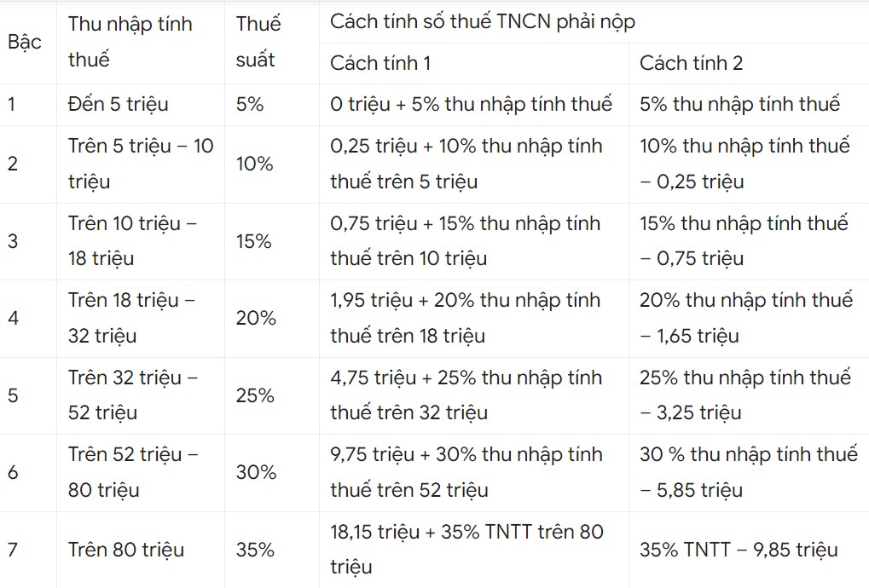Screen dimensions: 869x588
Task: Click the 5% tax rate cell
Action: click(x=250, y=104)
